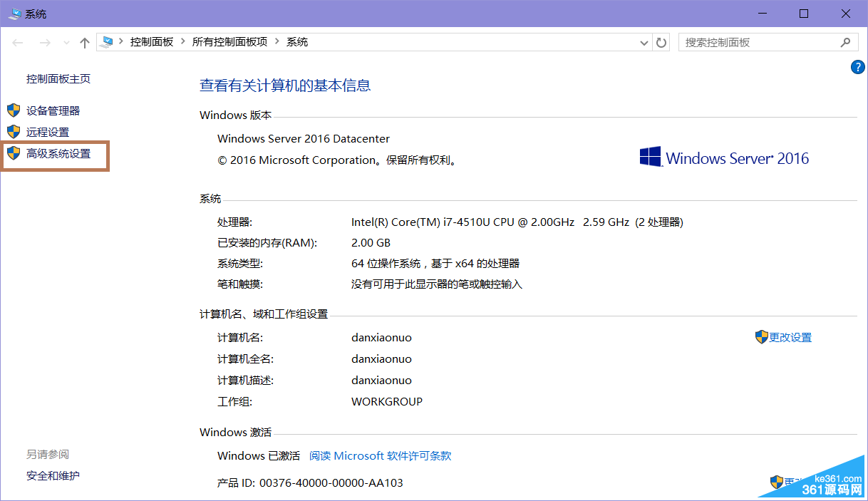Select the pen and touch value 没有可用于此显示器的笔或触控输入

(437, 284)
